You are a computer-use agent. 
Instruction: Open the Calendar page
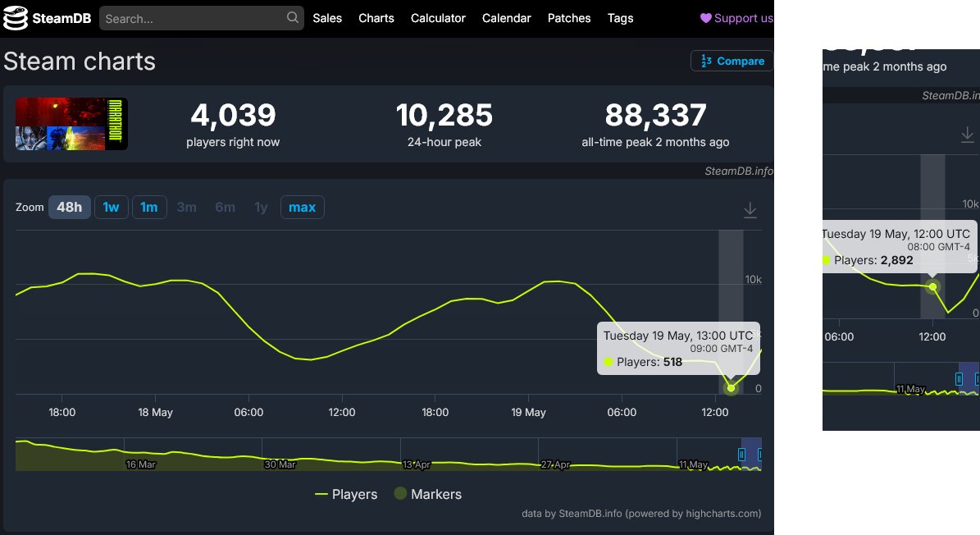506,18
